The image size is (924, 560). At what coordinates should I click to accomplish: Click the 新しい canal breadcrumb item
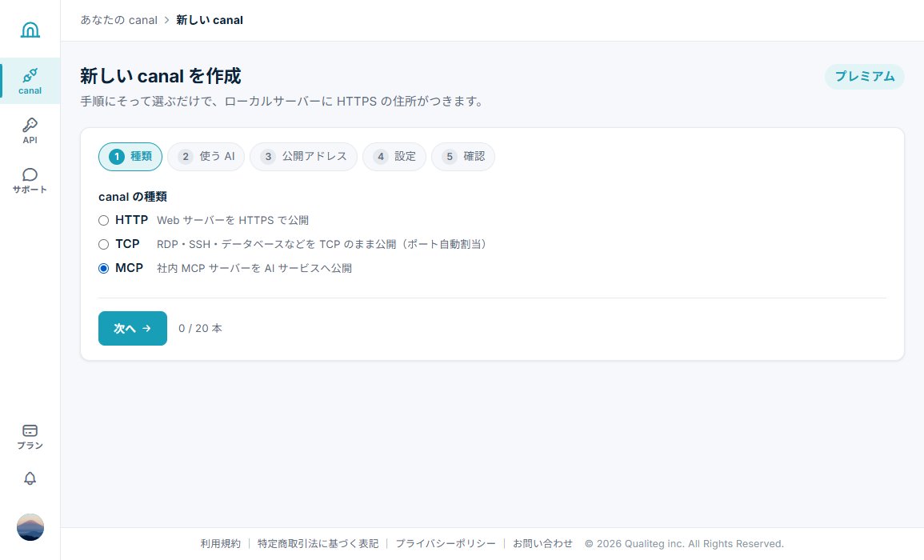click(x=210, y=20)
